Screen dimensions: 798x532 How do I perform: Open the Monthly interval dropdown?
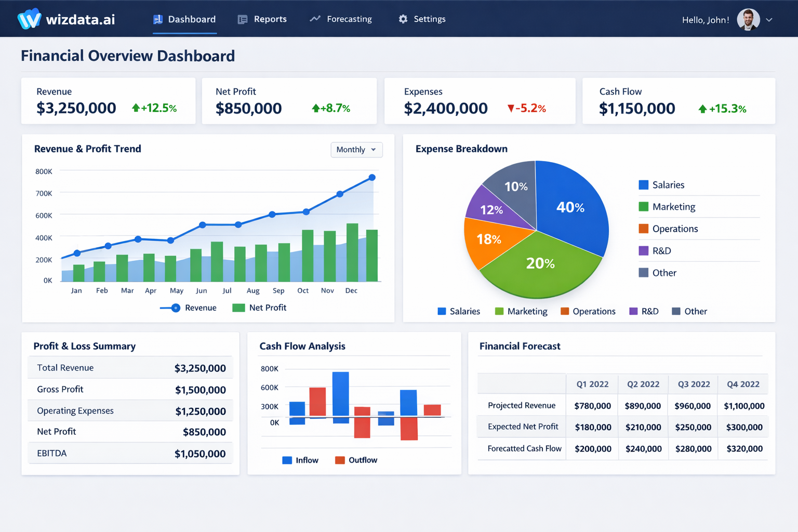tap(356, 150)
